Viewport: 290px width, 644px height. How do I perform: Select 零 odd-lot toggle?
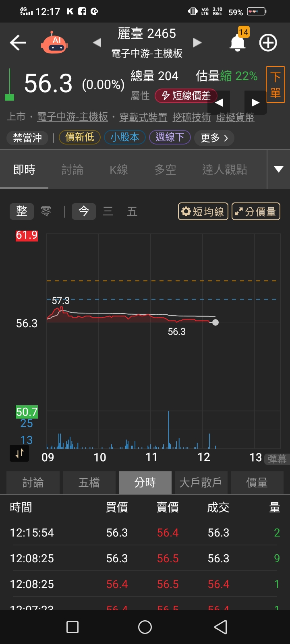(x=46, y=211)
